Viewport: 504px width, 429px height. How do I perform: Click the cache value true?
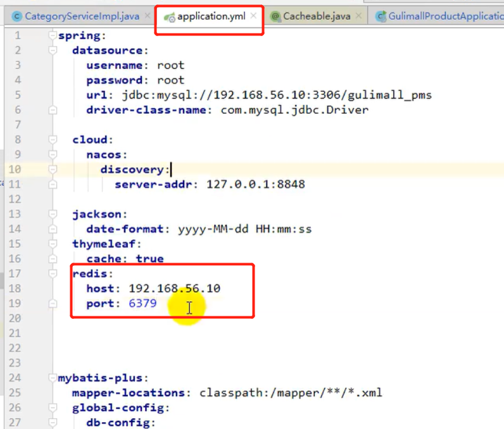(x=150, y=259)
